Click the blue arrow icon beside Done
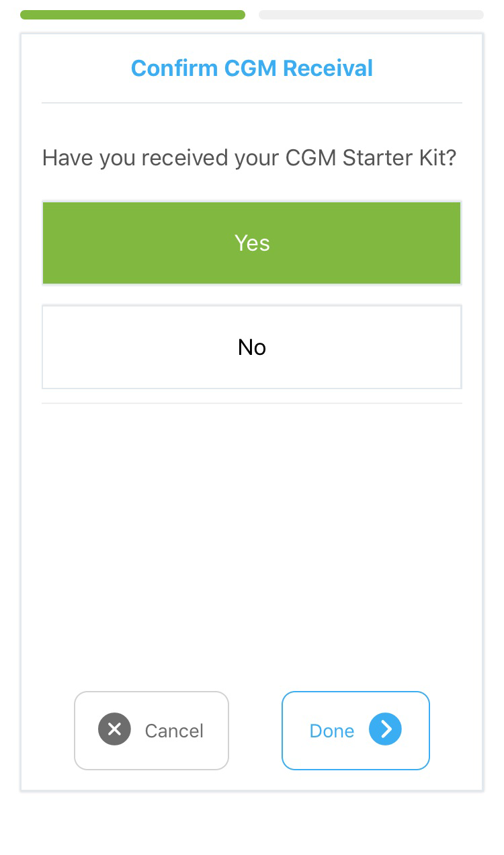504x855 pixels. coord(385,729)
